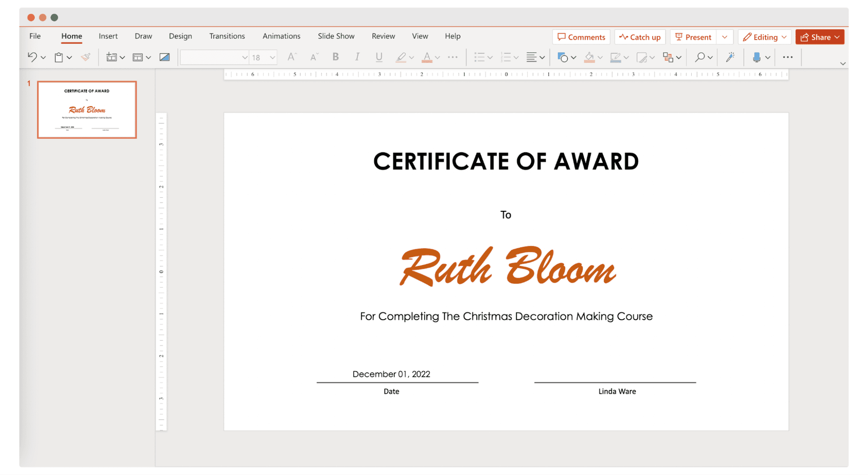
Task: Switch to the Draw tab
Action: [143, 36]
